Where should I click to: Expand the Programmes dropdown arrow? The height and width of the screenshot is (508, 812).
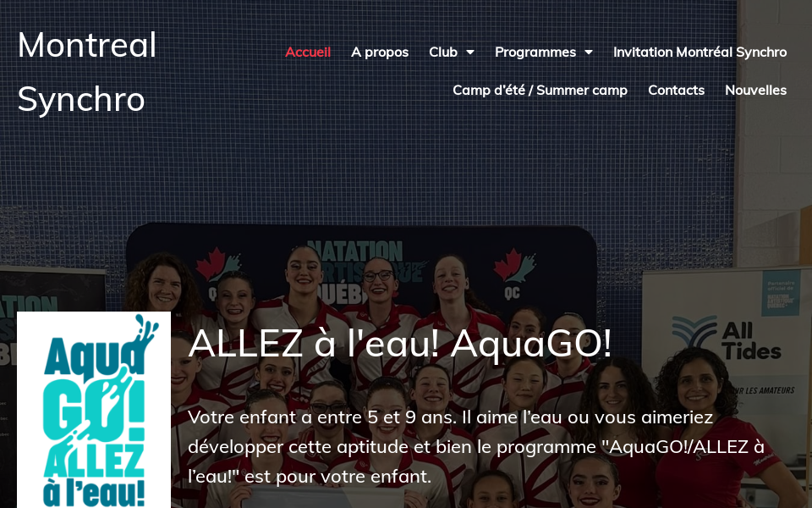[x=589, y=52]
